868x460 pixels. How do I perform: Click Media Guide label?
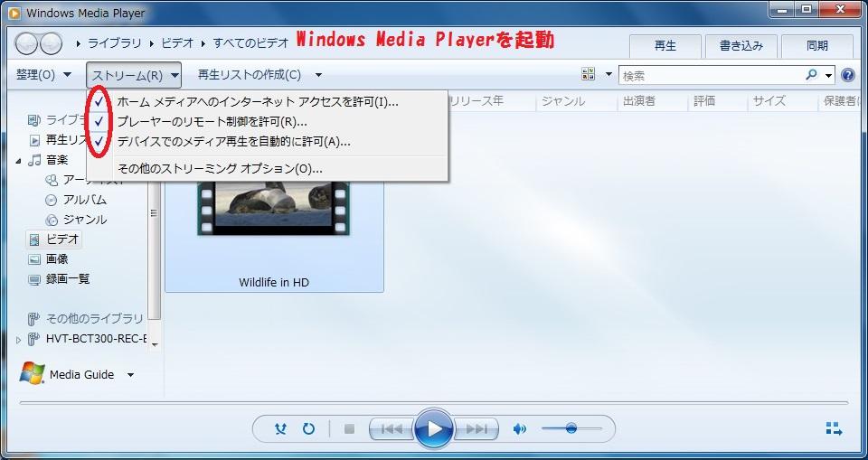click(82, 375)
